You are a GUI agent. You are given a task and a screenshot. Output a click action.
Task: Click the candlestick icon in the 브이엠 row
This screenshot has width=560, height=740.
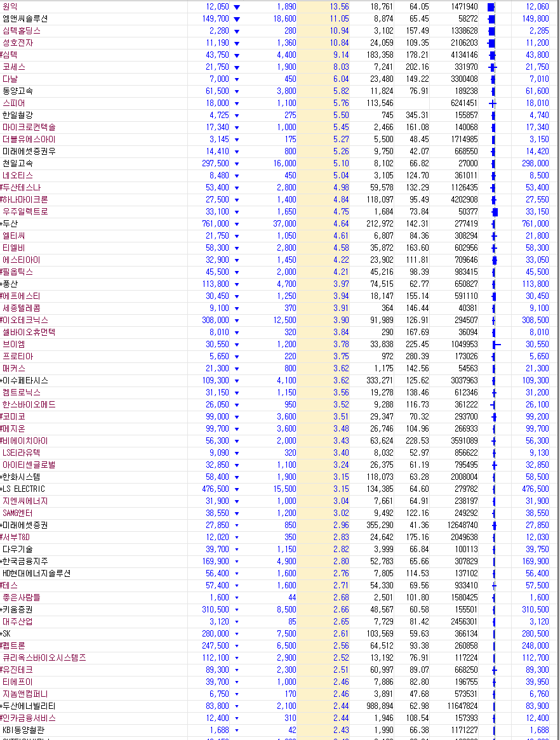click(x=495, y=345)
